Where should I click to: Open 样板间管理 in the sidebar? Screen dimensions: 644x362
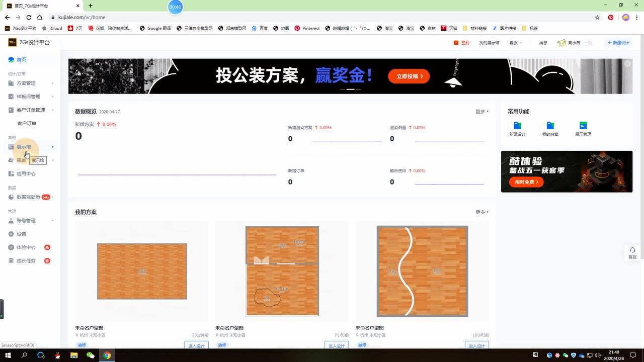28,96
